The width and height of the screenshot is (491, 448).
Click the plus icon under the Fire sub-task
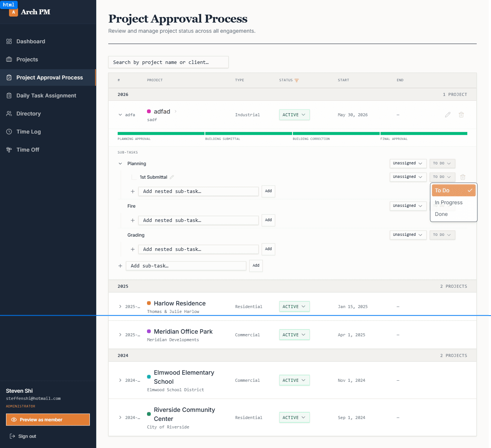click(133, 220)
